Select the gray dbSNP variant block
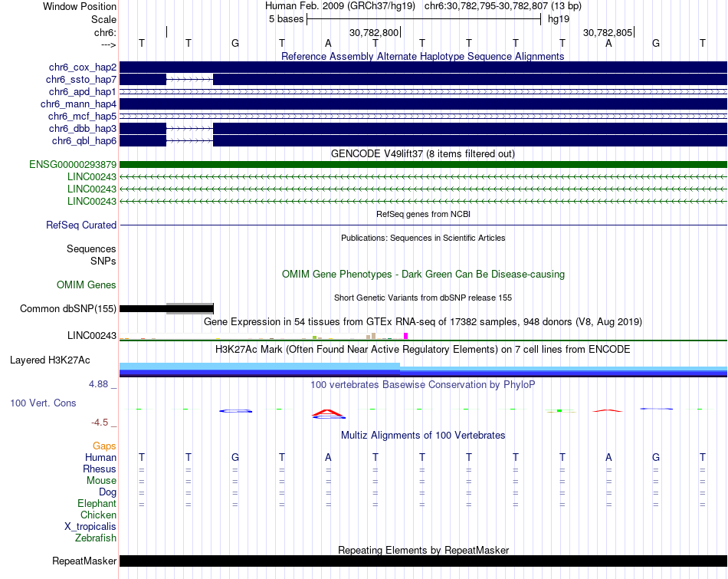The image size is (728, 579). click(x=190, y=308)
